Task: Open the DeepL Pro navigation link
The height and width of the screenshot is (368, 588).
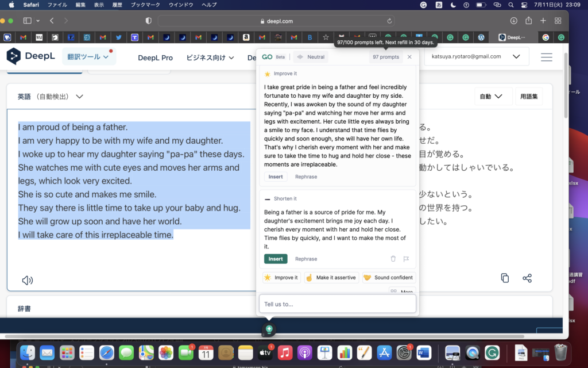Action: coord(155,57)
